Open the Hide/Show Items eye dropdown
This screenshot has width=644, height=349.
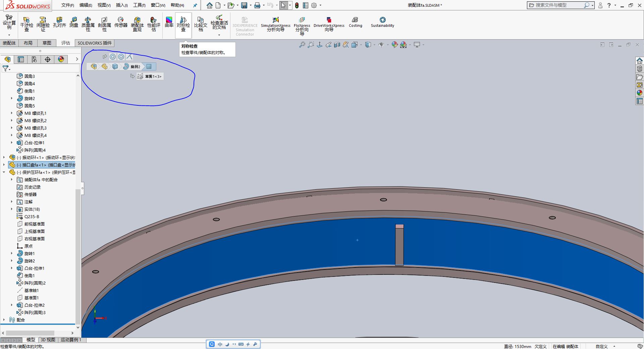(x=388, y=45)
